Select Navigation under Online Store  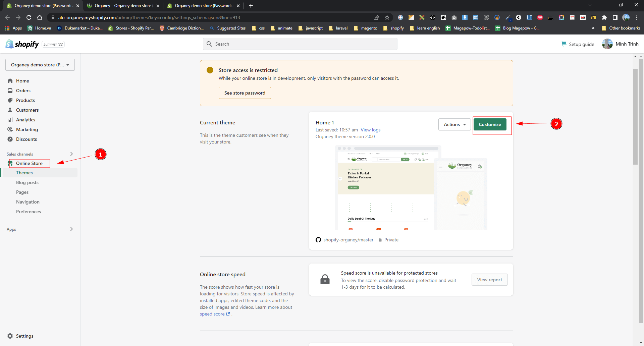[x=28, y=202]
